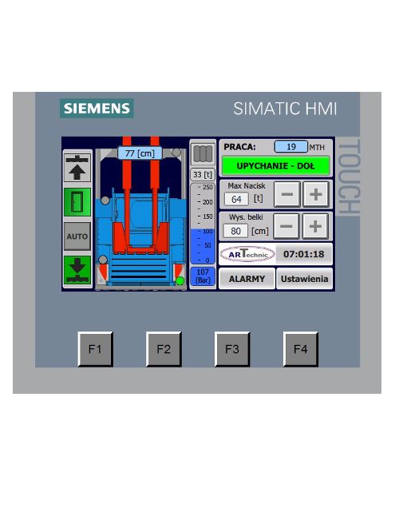Click the green press down arrow icon
399x532 pixels.
pos(77,270)
